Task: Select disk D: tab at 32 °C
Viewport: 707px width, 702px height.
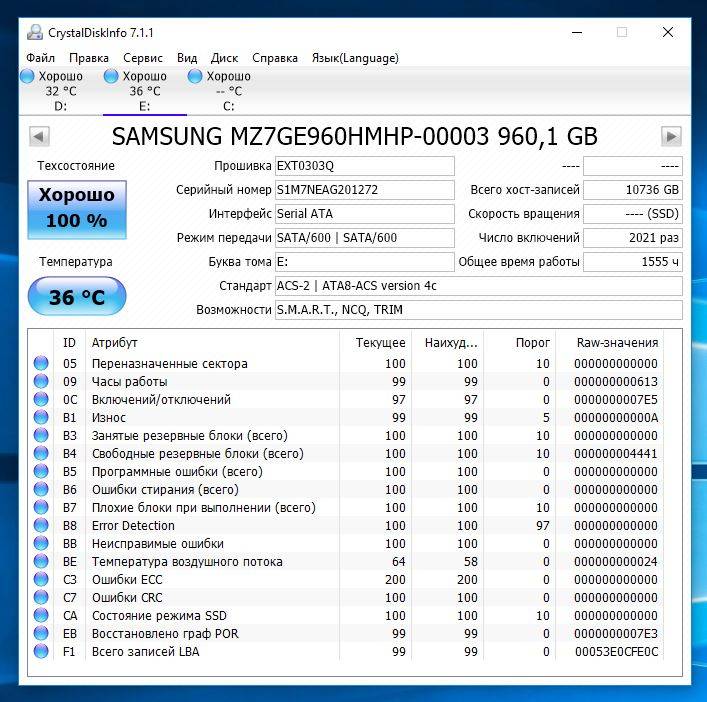Action: tap(60, 91)
